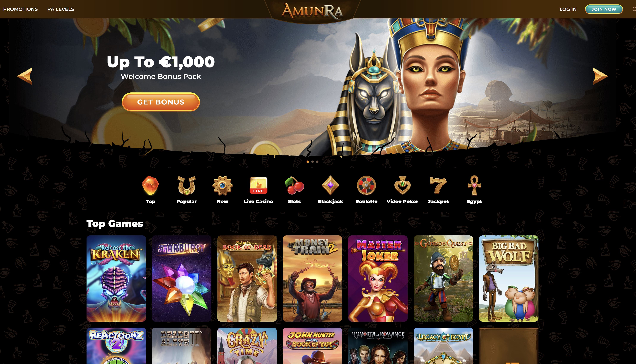
Task: Select the Blackjack diamond icon
Action: [x=330, y=185]
